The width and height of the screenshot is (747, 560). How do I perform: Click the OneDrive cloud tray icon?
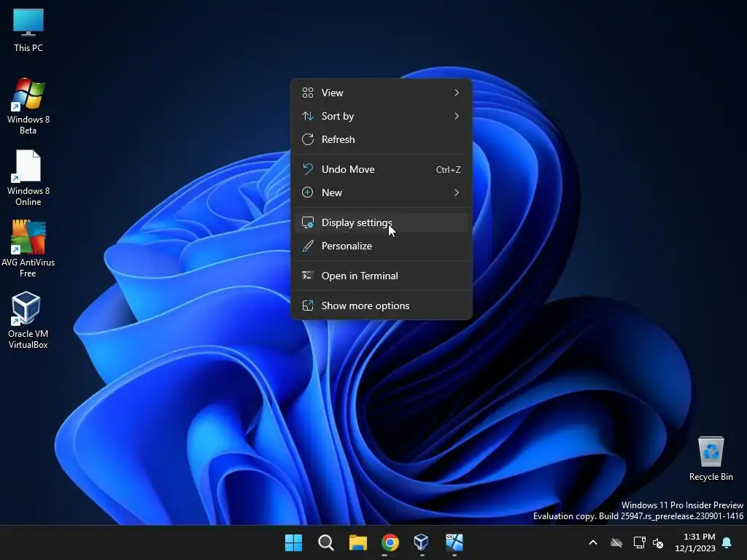pos(616,542)
